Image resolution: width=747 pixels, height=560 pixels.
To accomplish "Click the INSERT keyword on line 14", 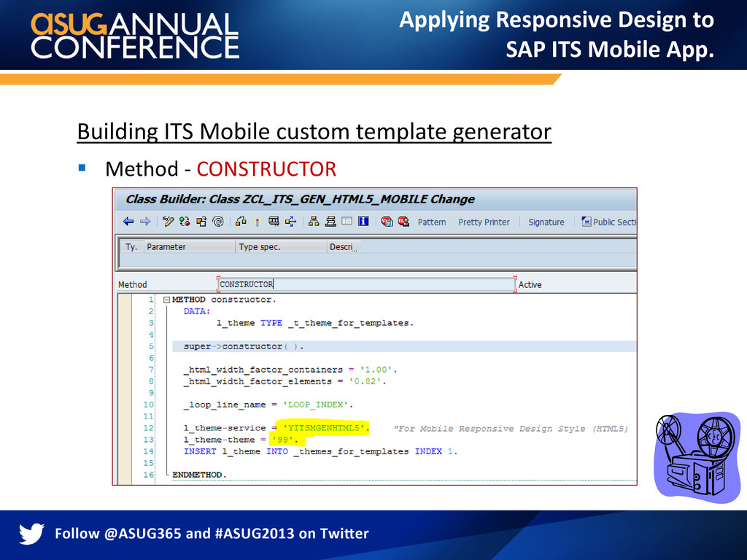I will [x=200, y=451].
